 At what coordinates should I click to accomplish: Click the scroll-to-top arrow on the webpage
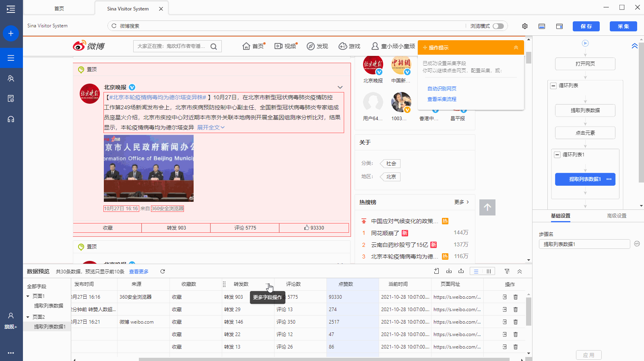click(x=487, y=207)
